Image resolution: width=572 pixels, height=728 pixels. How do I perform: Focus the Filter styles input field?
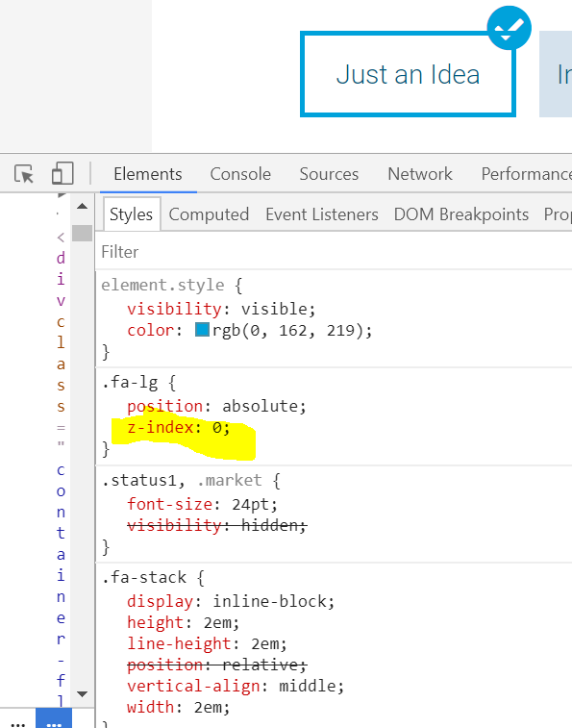(334, 252)
